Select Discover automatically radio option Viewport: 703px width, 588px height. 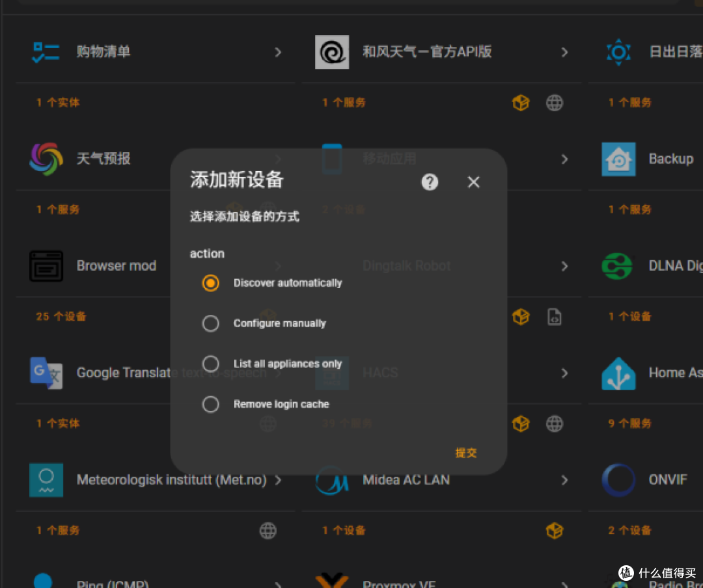(x=210, y=283)
